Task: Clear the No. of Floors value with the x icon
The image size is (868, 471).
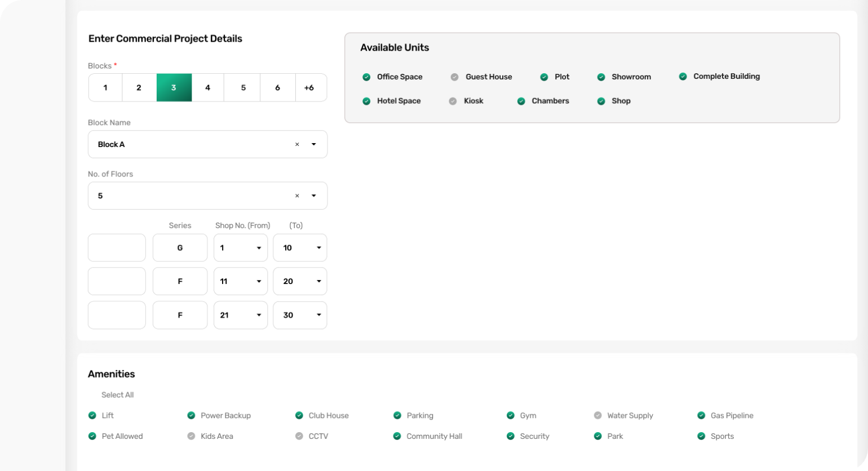Action: tap(297, 196)
